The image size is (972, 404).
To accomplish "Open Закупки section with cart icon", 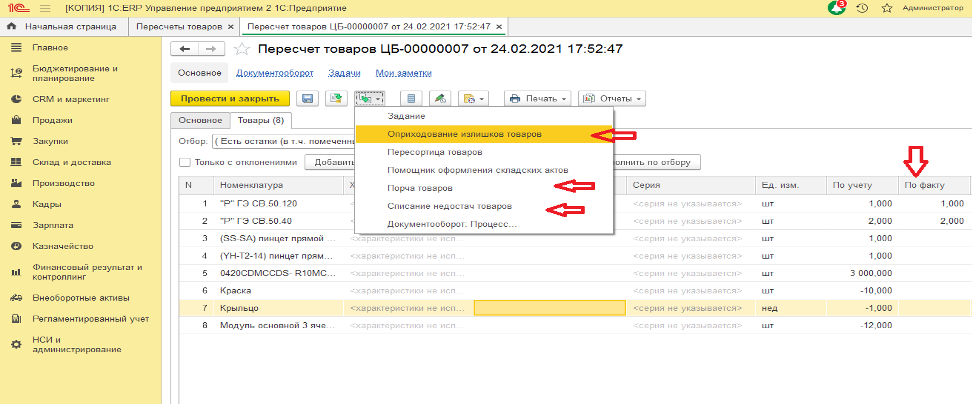I will point(50,141).
